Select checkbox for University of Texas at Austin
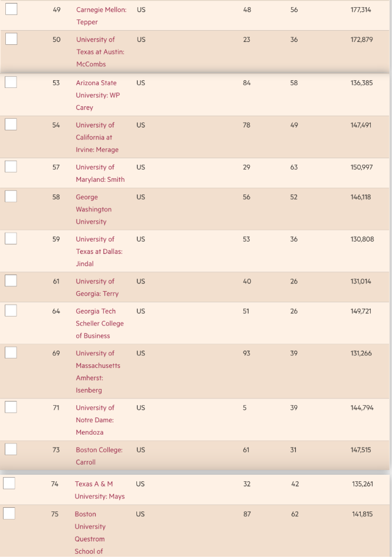The height and width of the screenshot is (558, 392). click(11, 39)
